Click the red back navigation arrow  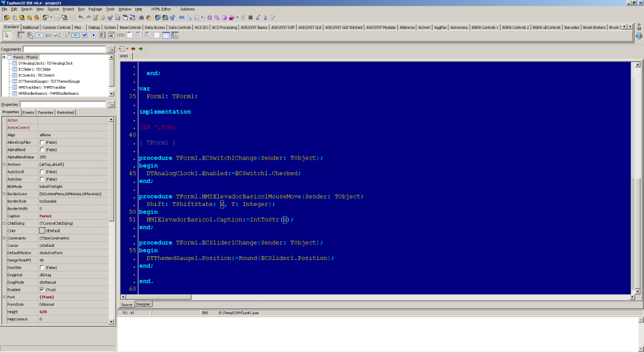[x=133, y=48]
